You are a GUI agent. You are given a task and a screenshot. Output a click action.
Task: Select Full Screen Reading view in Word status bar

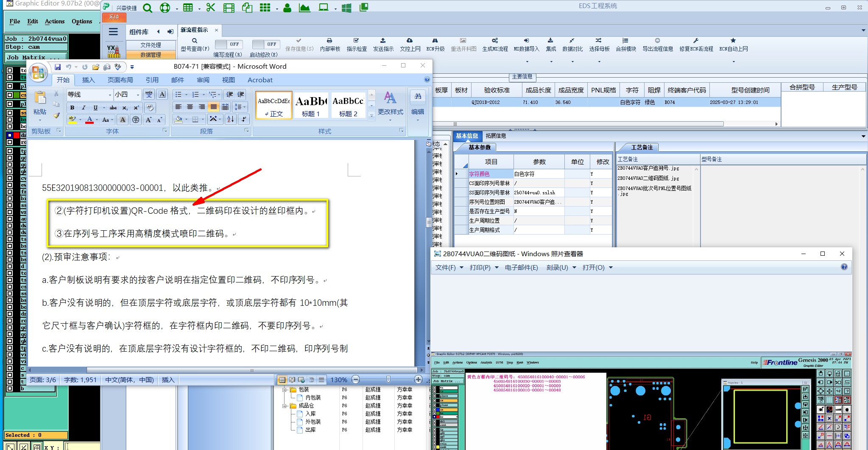292,380
